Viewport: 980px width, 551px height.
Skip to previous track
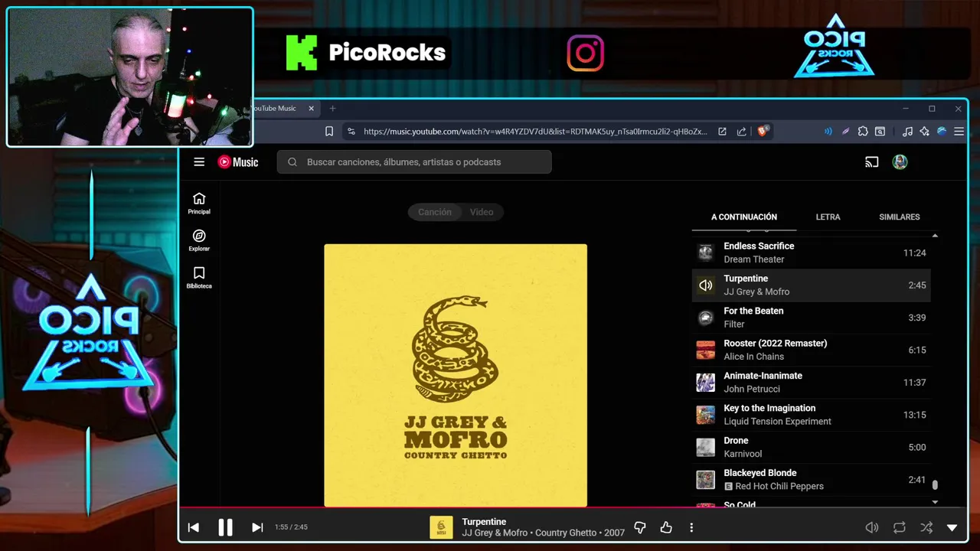coord(194,527)
